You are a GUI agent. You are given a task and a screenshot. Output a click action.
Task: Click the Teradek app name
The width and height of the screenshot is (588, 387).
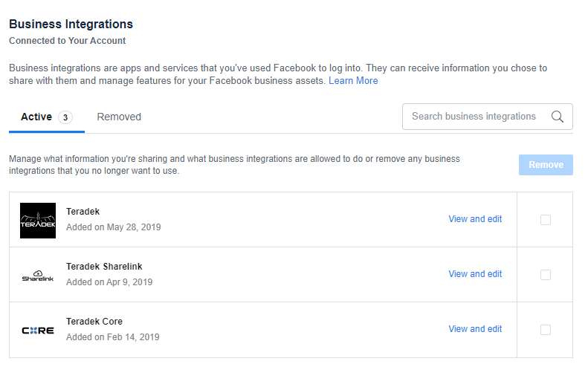[83, 212]
